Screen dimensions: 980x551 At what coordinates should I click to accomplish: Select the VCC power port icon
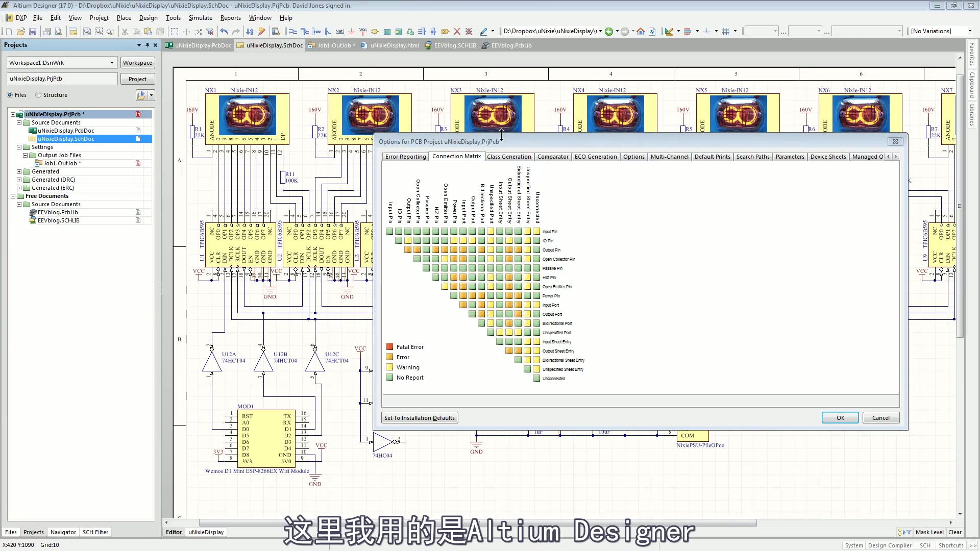click(x=363, y=32)
